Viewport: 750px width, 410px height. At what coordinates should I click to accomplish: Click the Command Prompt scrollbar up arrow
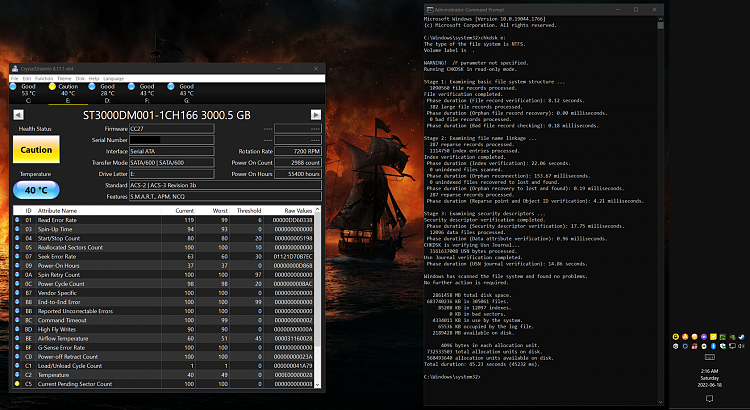[661, 19]
